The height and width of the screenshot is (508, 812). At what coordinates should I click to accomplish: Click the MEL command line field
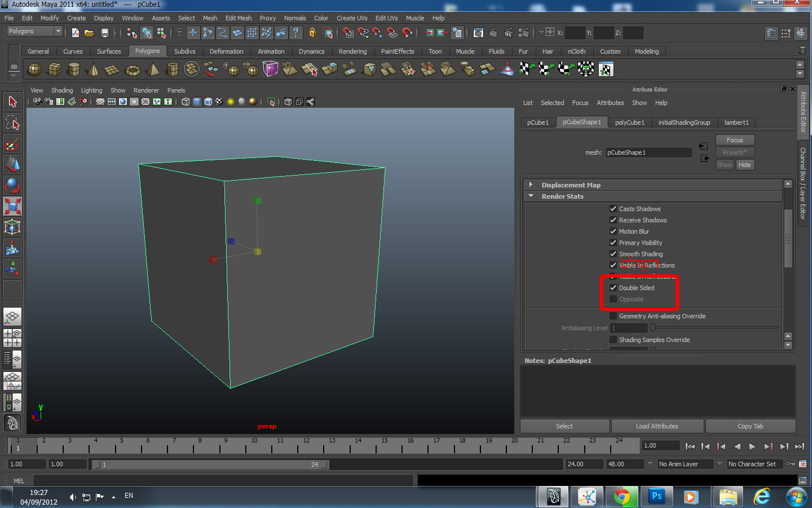tap(223, 481)
